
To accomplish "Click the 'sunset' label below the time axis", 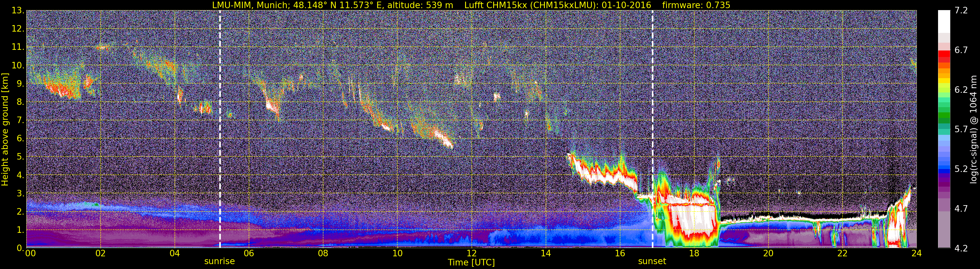I will coord(652,262).
